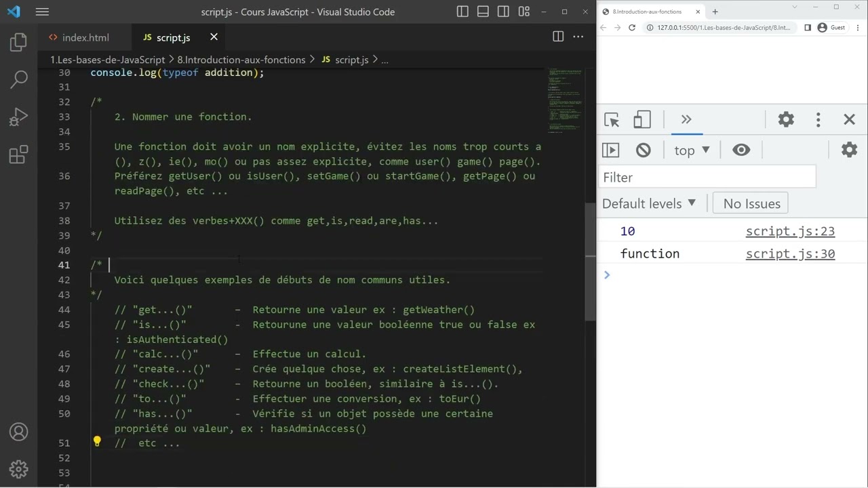Close the 8.Introduction-aux-fonctions browser tab
868x488 pixels.
698,12
